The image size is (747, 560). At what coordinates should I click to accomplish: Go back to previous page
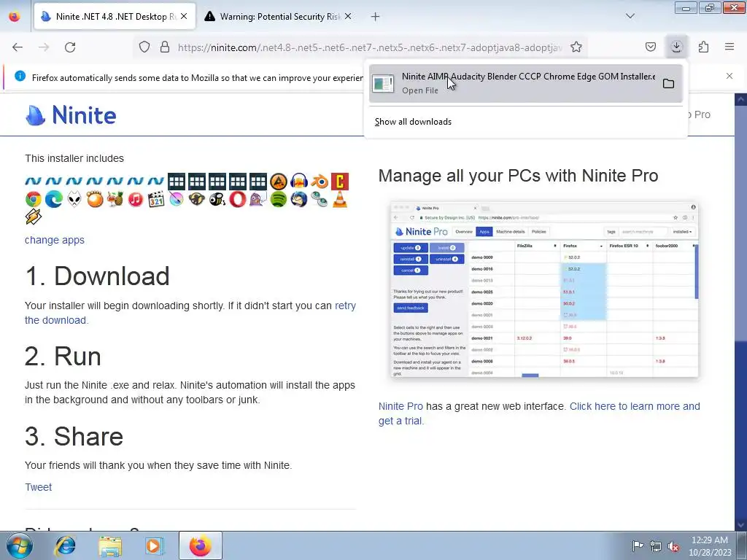click(x=18, y=47)
